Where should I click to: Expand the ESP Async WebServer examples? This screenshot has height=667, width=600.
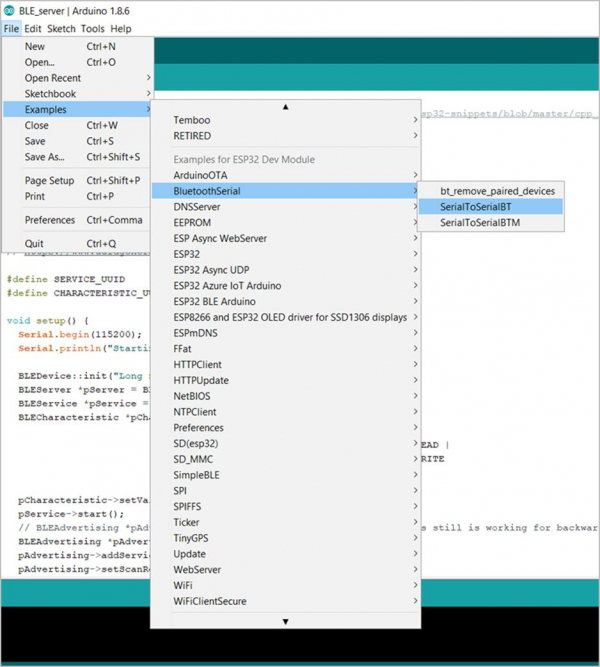pyautogui.click(x=286, y=238)
